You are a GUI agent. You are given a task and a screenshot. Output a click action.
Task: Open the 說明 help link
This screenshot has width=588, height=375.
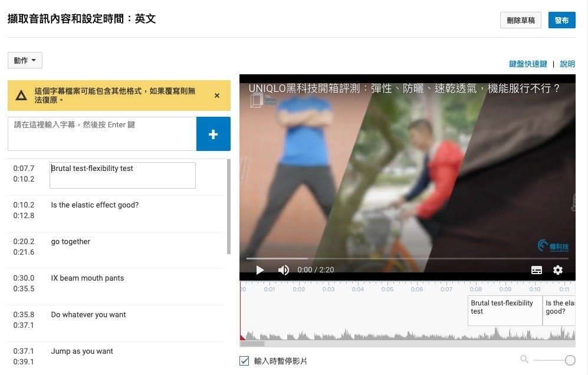(x=567, y=64)
